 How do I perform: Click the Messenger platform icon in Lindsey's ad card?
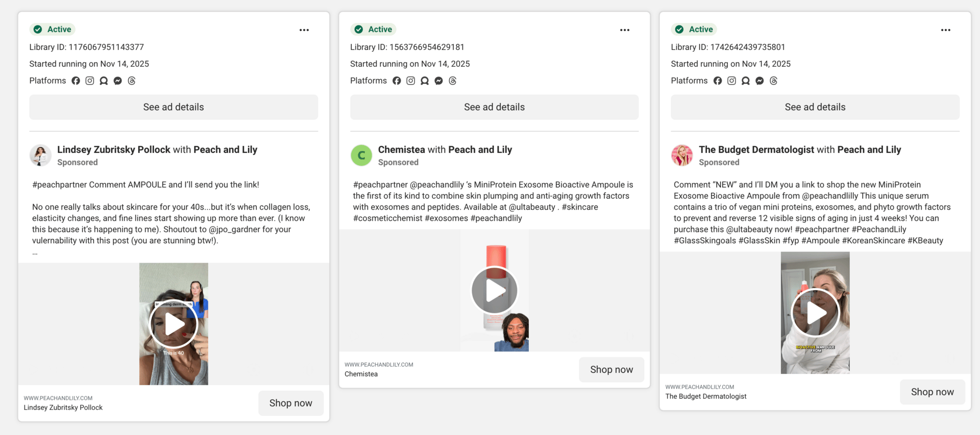coord(118,81)
